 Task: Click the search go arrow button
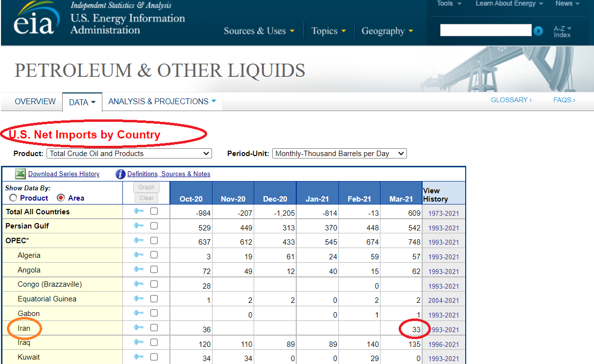(x=538, y=31)
